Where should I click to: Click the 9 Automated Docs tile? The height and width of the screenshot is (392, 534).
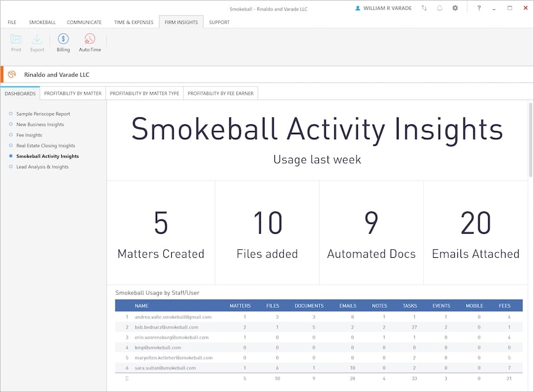point(371,232)
